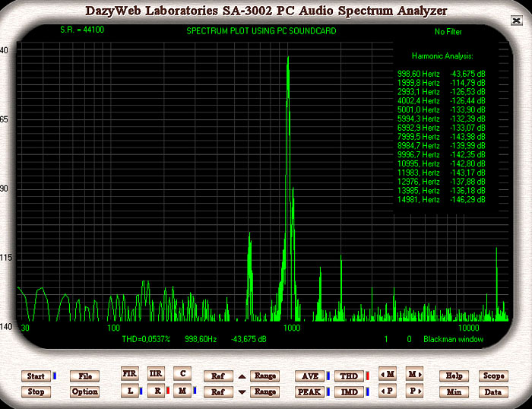Enable the FIR filter
This screenshot has height=409, width=532.
pos(130,373)
